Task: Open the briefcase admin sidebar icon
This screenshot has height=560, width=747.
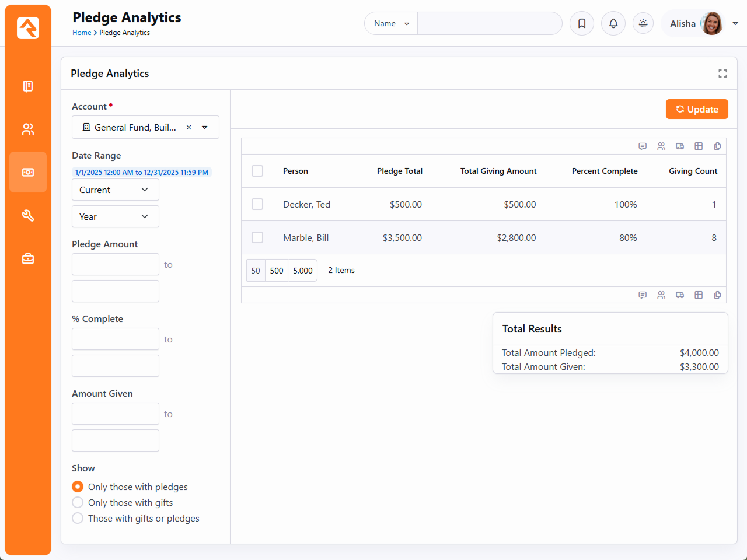Action: pyautogui.click(x=28, y=258)
